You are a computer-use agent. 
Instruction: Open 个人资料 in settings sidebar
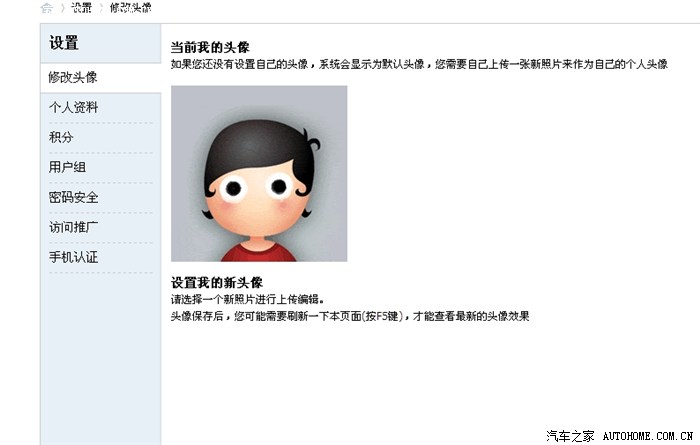[x=73, y=107]
